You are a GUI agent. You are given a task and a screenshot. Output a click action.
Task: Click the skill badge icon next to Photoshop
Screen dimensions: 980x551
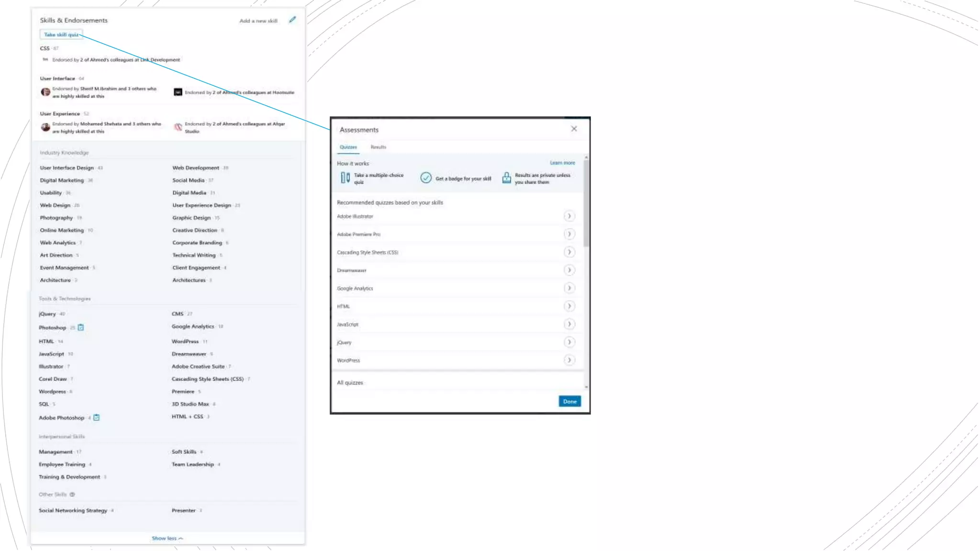[x=81, y=328]
